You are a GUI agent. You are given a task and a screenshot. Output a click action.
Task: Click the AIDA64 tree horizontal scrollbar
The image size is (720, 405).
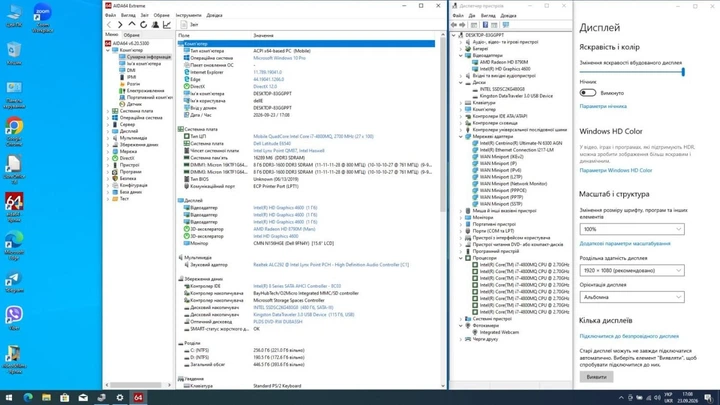point(136,385)
